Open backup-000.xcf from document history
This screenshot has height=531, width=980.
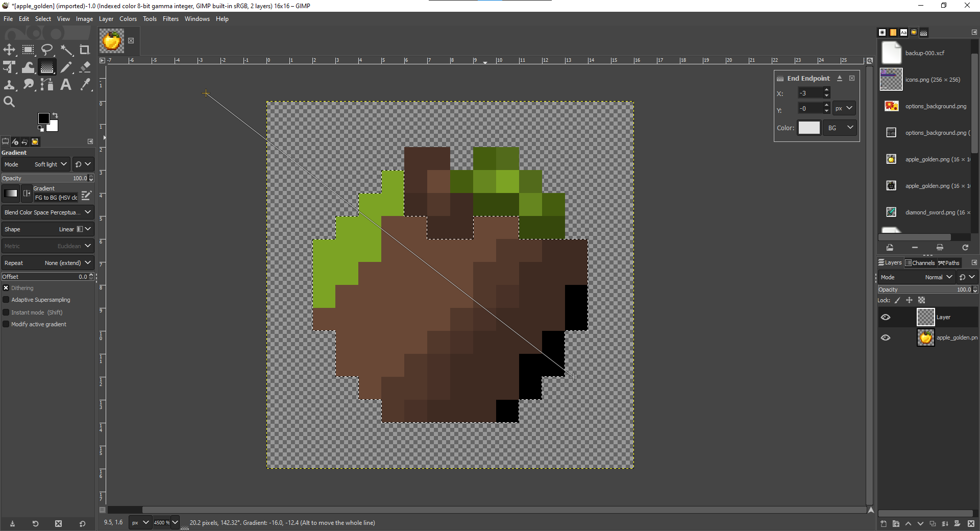[924, 53]
